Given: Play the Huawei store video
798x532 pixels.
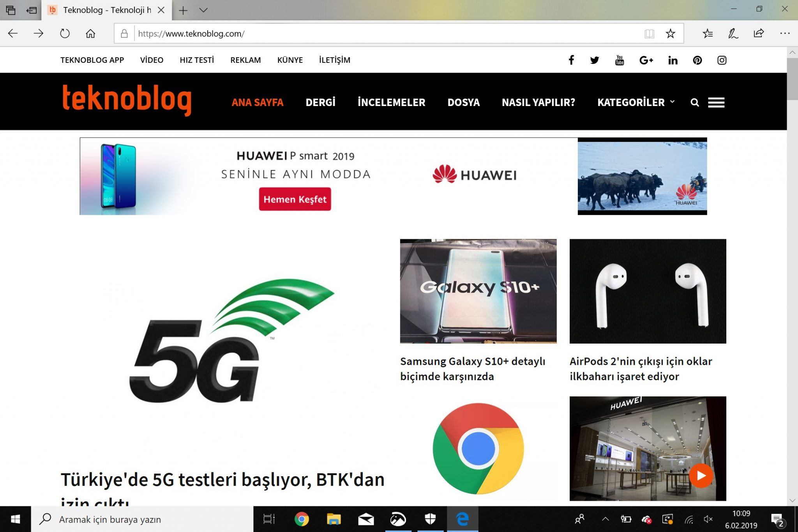Looking at the screenshot, I should click(701, 475).
